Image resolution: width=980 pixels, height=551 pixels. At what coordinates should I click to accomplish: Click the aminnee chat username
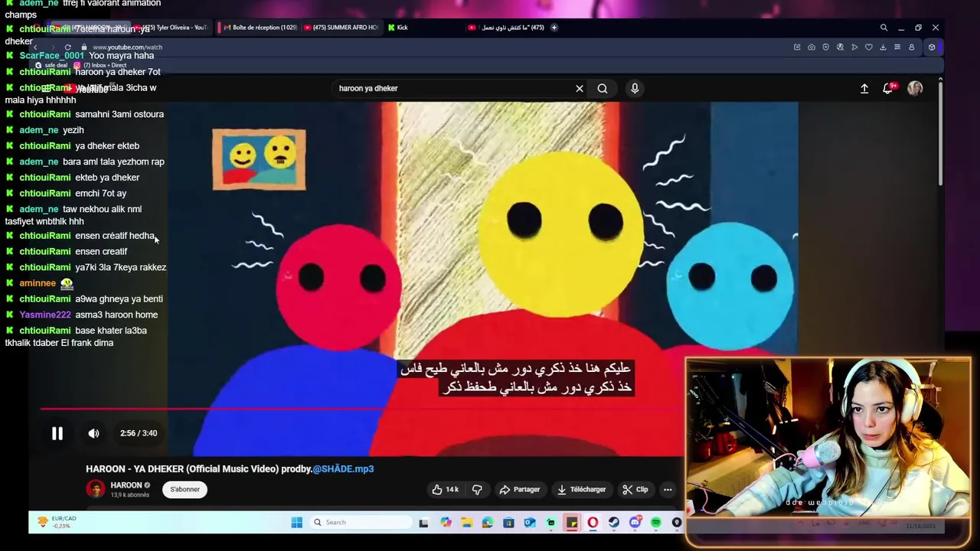click(x=38, y=283)
